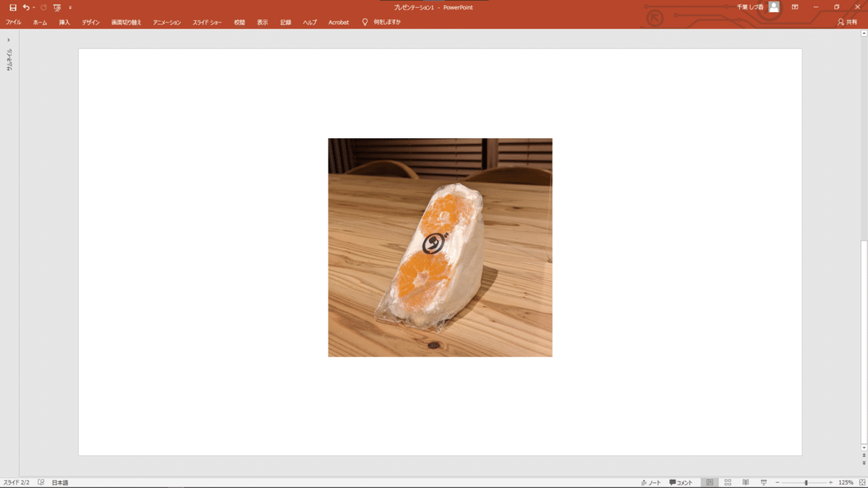Open the ファイル tab
The width and height of the screenshot is (868, 488).
[13, 22]
